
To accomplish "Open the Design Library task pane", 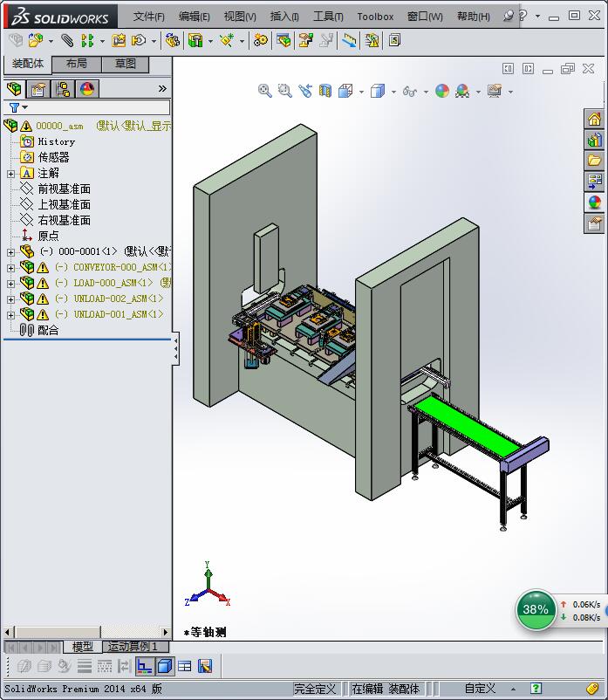I will 594,141.
